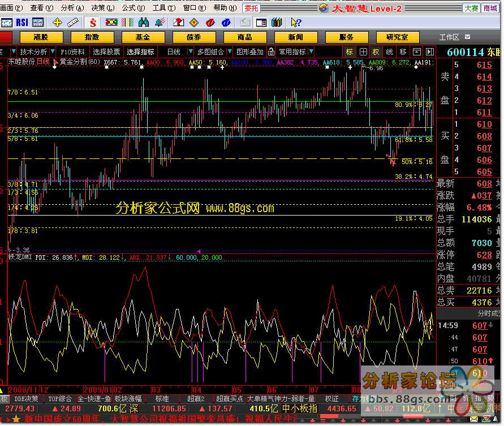The width and height of the screenshot is (504, 426).
Task: Open the 工作区 workspace dropdown
Action: click(468, 37)
